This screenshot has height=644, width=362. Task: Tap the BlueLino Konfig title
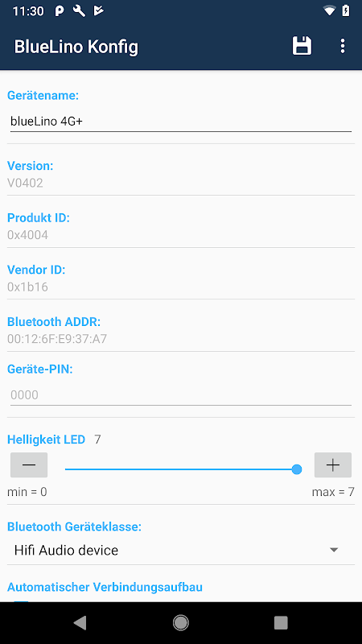(x=76, y=47)
